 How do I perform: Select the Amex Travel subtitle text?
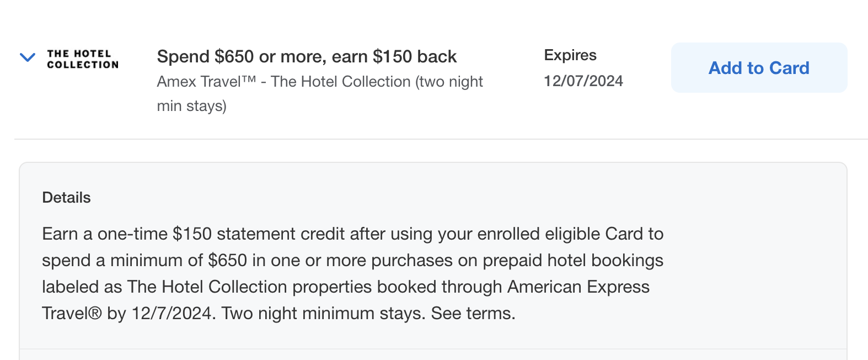coord(320,81)
